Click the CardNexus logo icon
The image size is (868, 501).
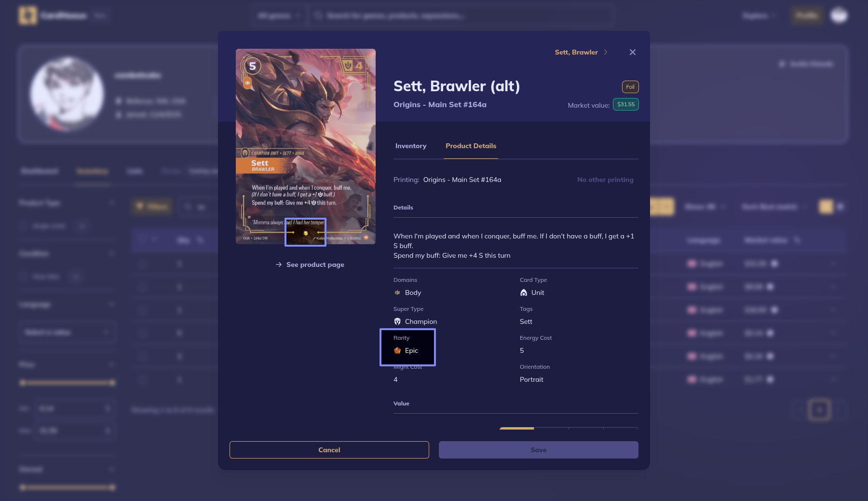coord(27,15)
